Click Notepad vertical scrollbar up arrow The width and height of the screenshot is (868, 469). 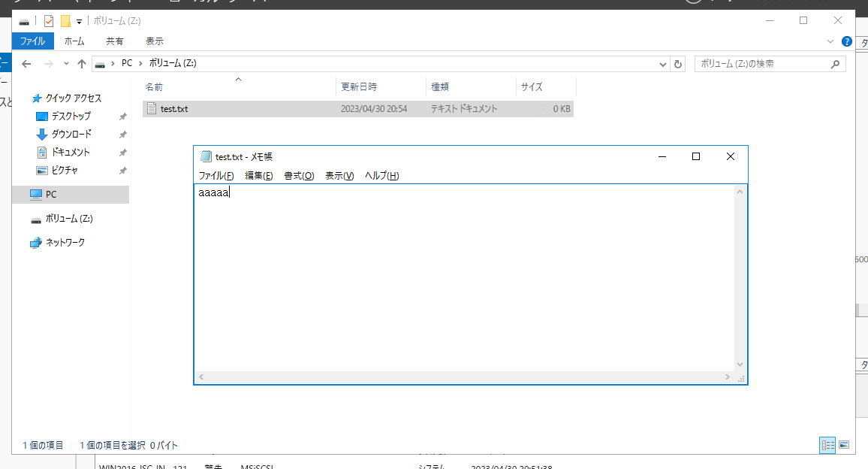tap(740, 191)
